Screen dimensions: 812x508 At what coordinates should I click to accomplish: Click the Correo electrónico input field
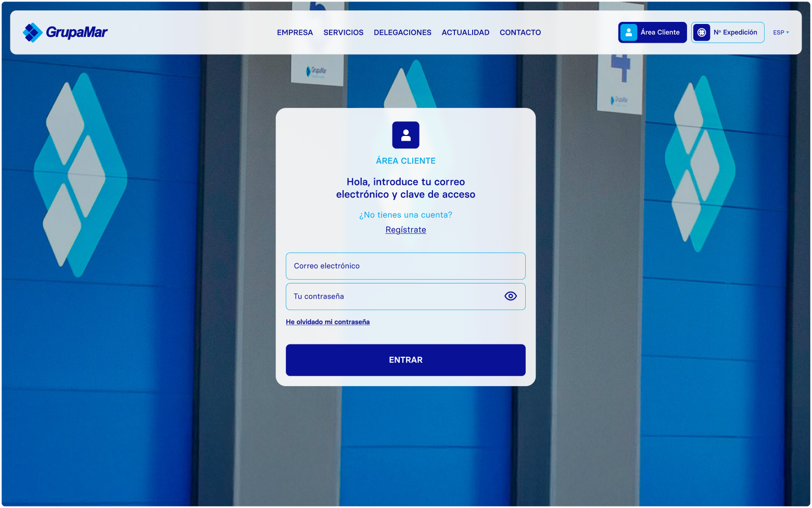point(405,266)
